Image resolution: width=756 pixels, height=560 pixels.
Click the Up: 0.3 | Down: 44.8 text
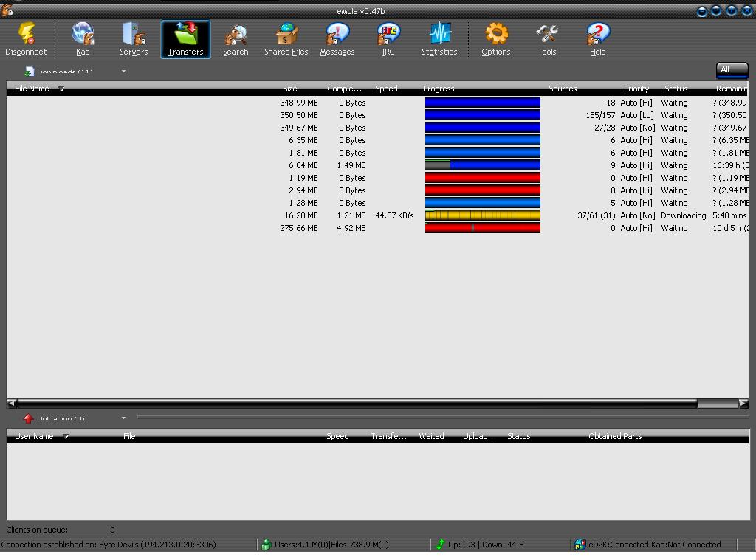coord(486,545)
